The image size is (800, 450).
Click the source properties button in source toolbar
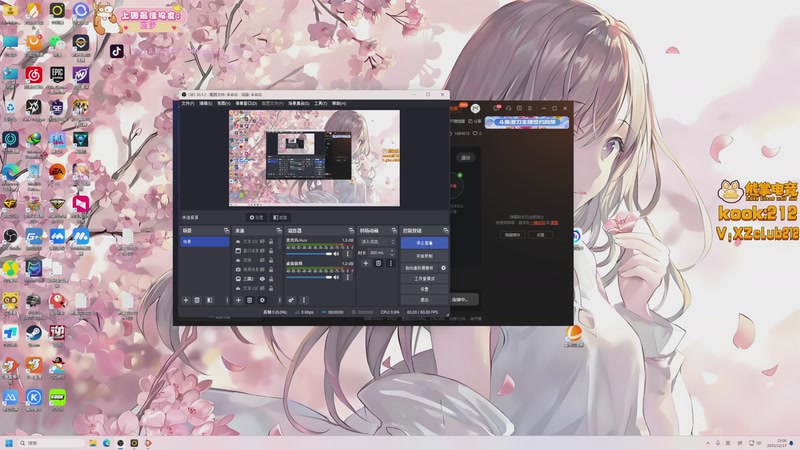tap(256, 217)
